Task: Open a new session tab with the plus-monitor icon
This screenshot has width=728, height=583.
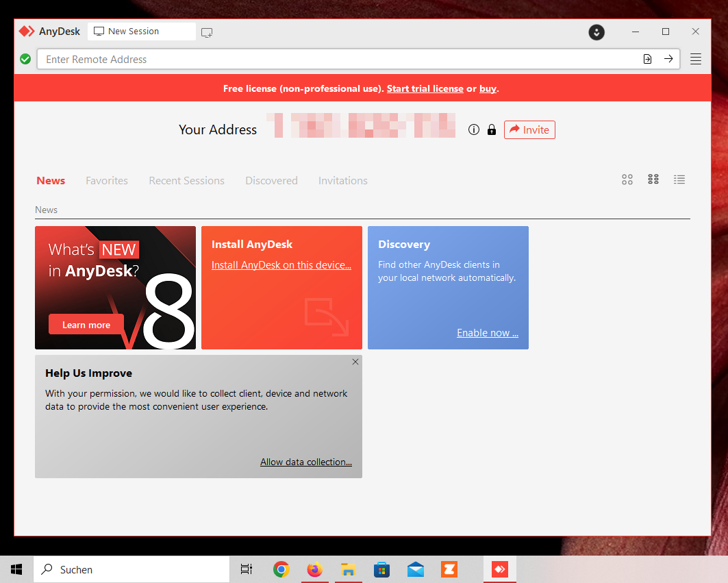Action: point(207,32)
